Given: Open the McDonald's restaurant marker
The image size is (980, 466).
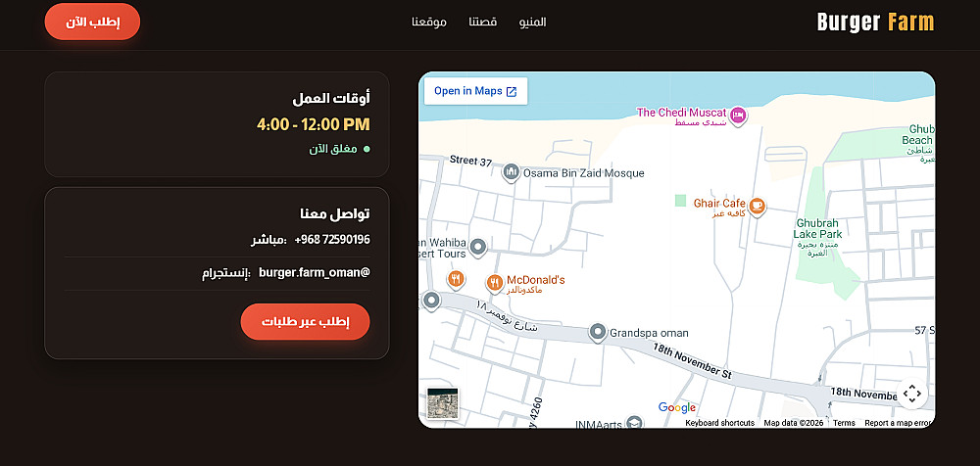Looking at the screenshot, I should coord(495,284).
